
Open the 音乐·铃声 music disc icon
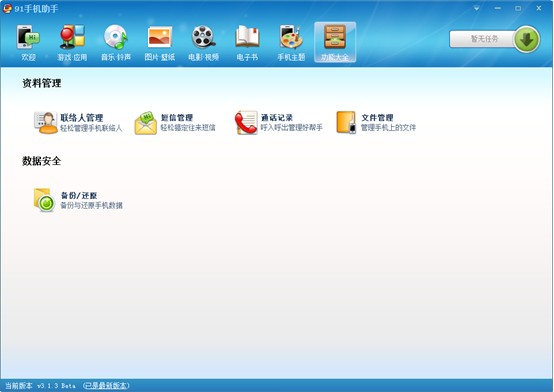click(x=116, y=36)
